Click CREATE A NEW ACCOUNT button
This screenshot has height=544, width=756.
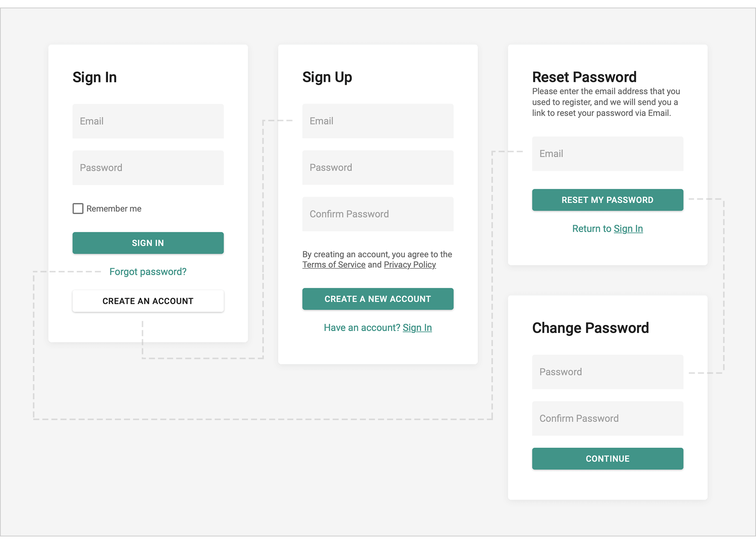tap(378, 299)
